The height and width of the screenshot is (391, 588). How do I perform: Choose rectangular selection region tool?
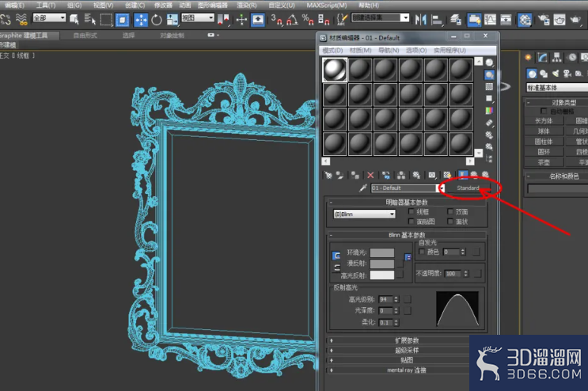point(107,20)
